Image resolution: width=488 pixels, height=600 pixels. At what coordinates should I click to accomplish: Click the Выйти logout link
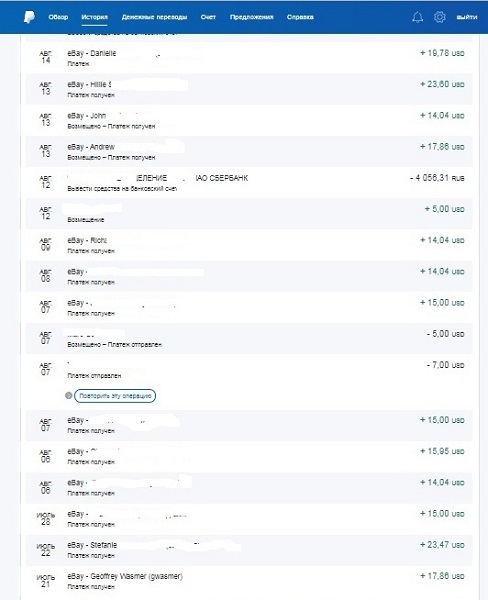pos(467,17)
